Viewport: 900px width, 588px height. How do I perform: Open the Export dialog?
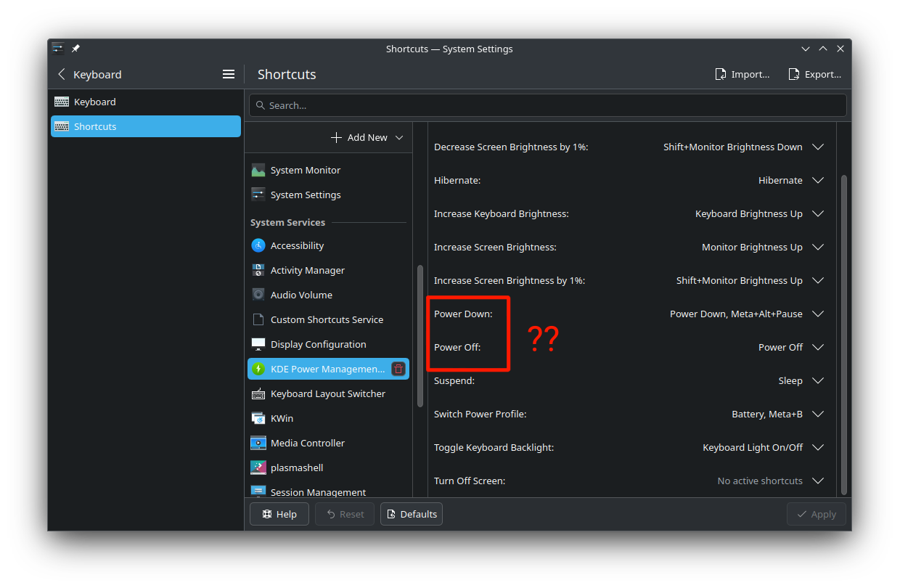[x=814, y=74]
